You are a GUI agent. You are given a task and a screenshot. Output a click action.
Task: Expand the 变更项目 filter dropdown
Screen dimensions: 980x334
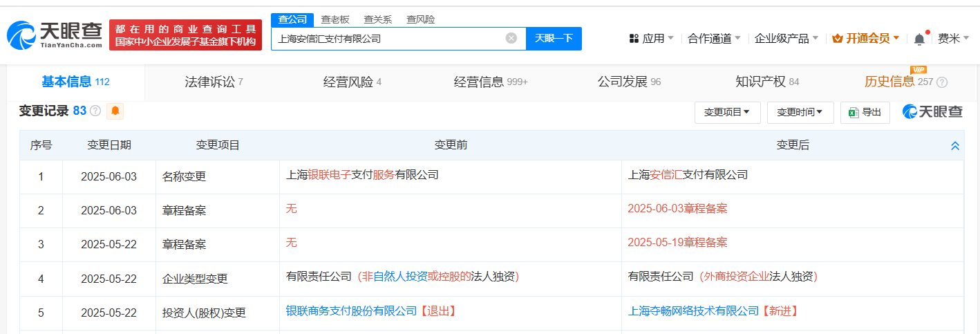click(727, 112)
